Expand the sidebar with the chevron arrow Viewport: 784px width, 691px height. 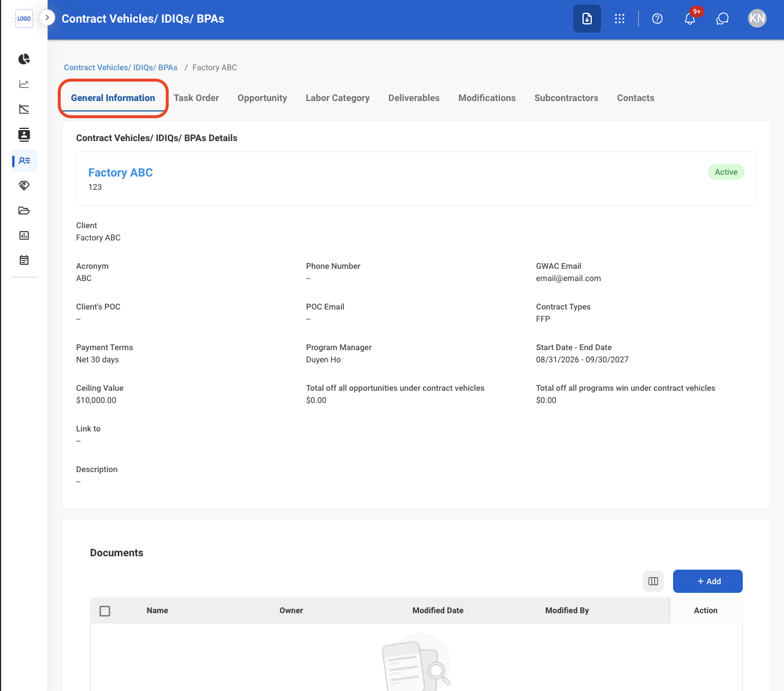[x=47, y=17]
